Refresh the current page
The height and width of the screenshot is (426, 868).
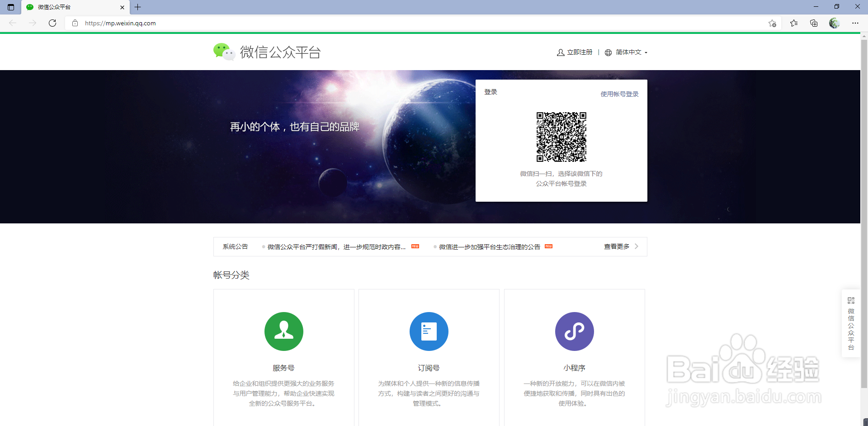[52, 23]
